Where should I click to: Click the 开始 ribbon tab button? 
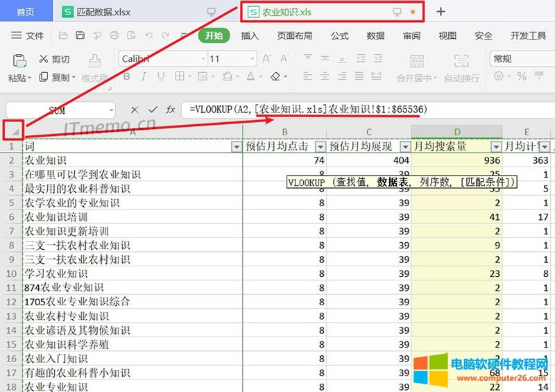pyautogui.click(x=214, y=36)
